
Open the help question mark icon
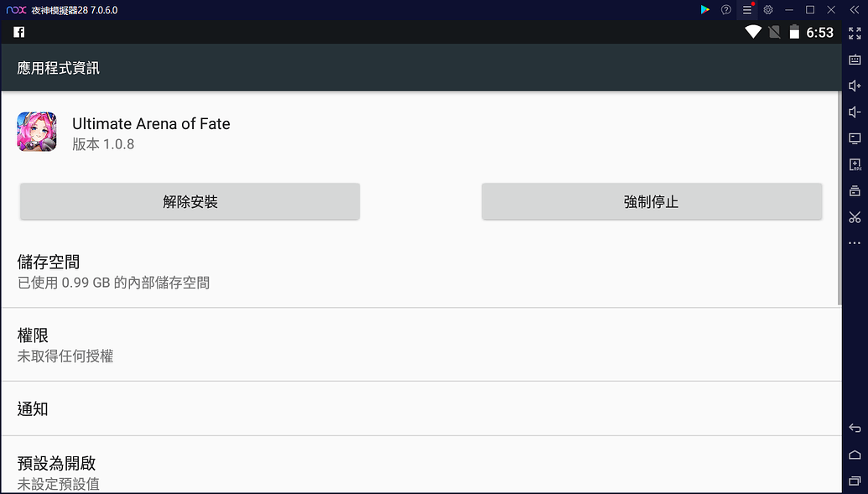click(x=725, y=9)
